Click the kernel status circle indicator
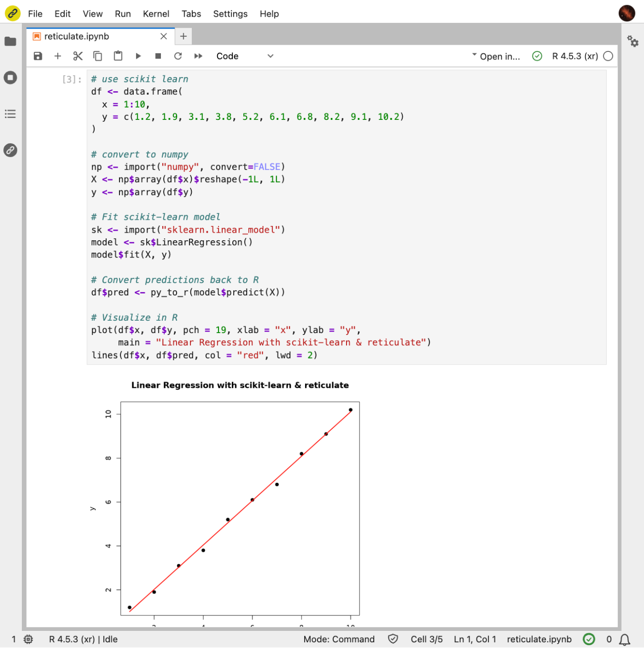Screen dimensions: 644x648 click(x=608, y=56)
